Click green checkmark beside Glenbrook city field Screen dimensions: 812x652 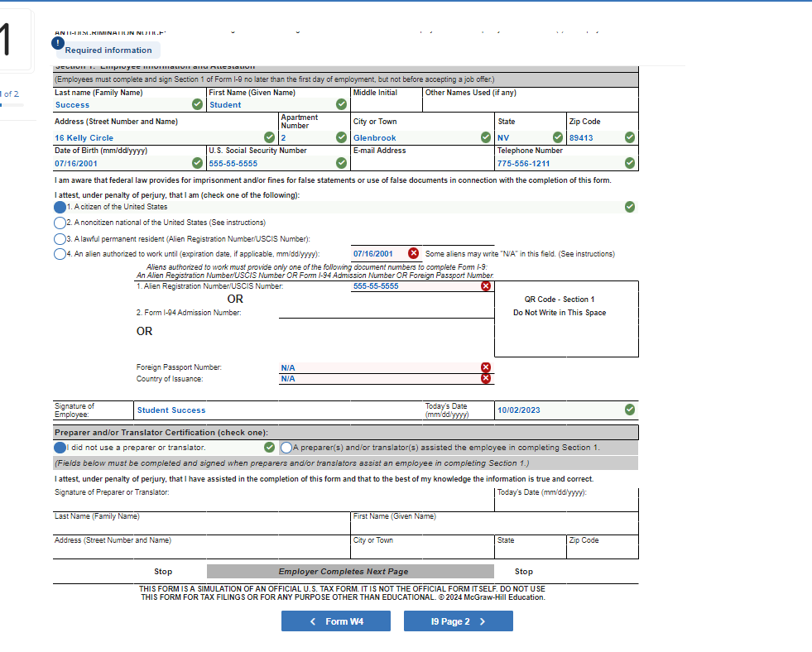[486, 137]
